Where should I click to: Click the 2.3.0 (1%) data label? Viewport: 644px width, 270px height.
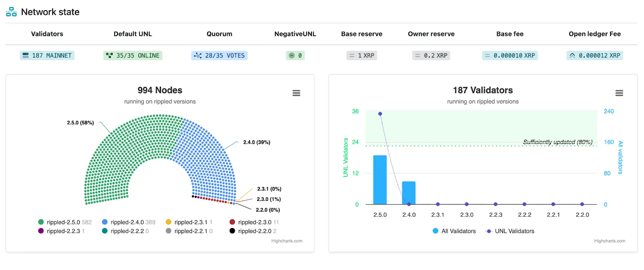point(269,199)
